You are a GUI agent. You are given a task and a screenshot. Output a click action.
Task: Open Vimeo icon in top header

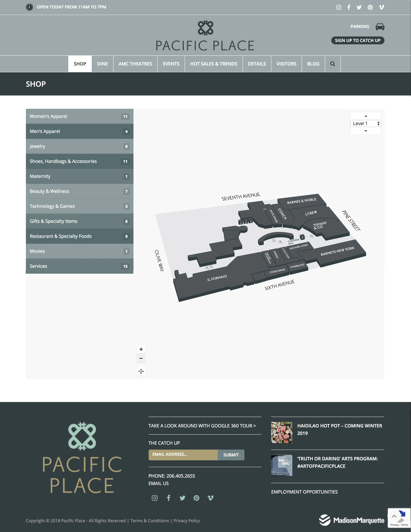click(x=382, y=7)
